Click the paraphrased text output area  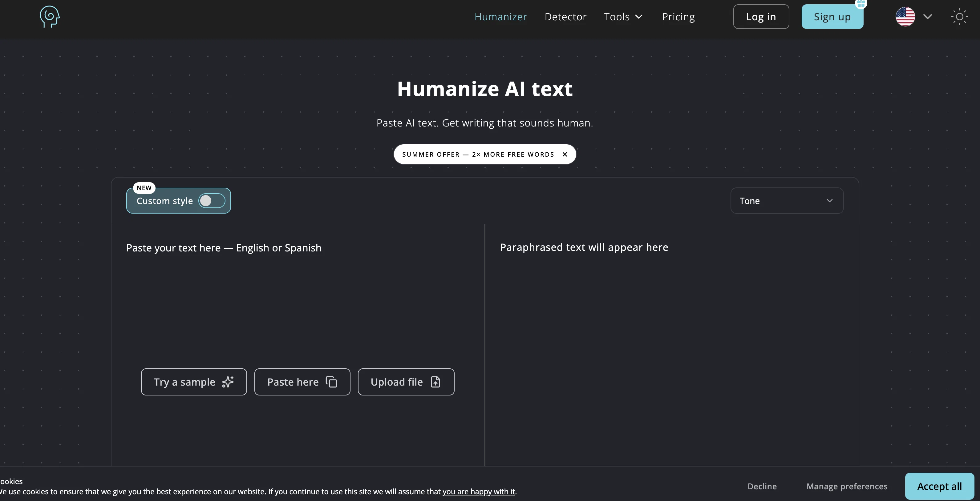672,345
